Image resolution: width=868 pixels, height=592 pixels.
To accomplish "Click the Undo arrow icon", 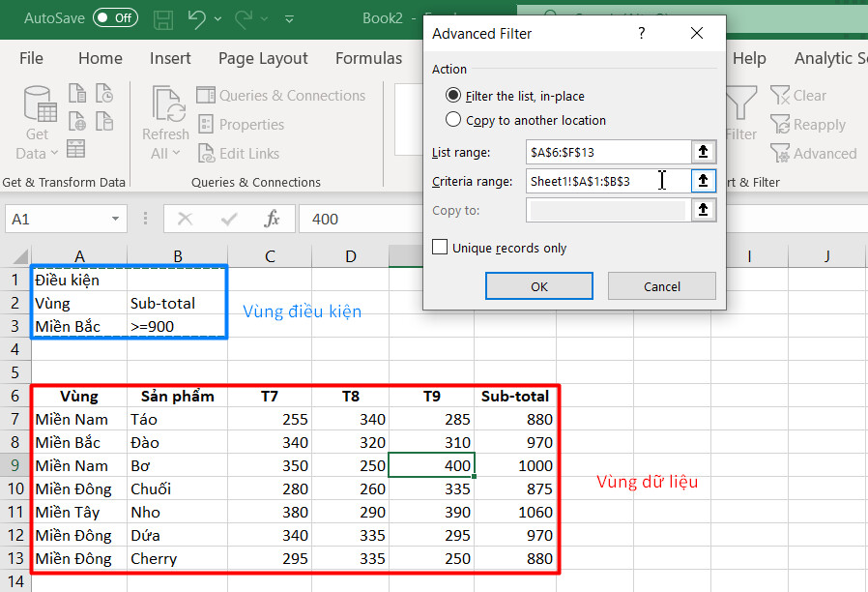I will tap(196, 18).
